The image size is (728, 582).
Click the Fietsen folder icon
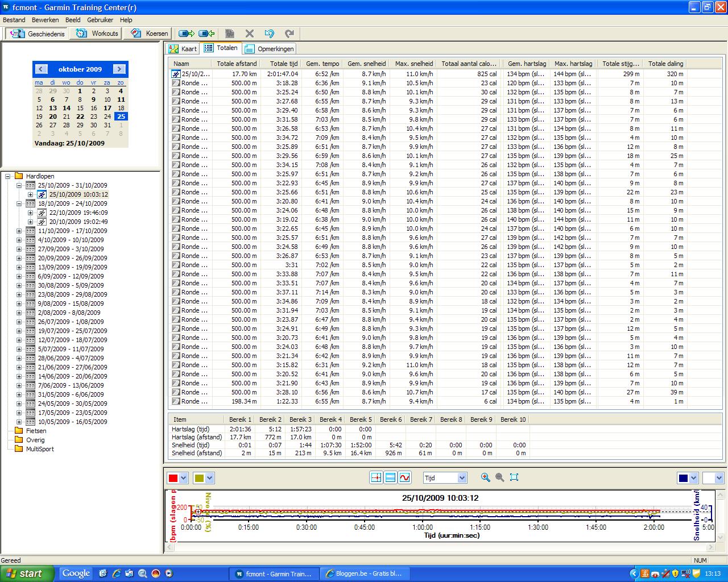[x=19, y=431]
